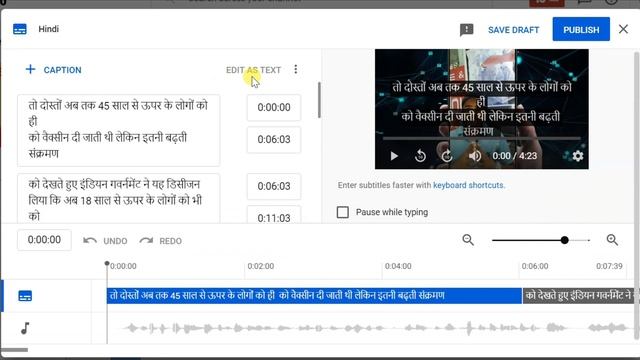The image size is (640, 360).
Task: Enable Pause while typing checkbox
Action: (x=342, y=212)
